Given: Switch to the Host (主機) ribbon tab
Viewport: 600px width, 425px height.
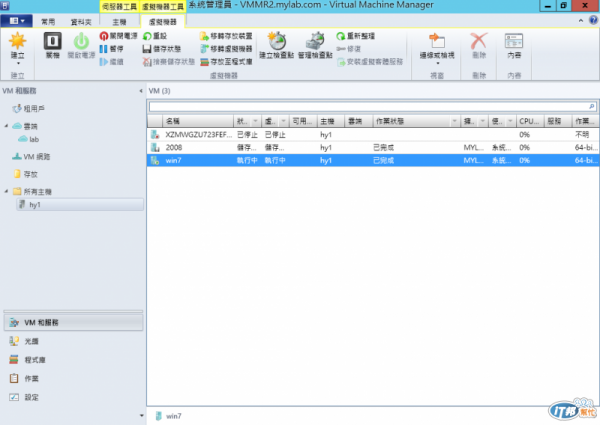Looking at the screenshot, I should coord(119,22).
